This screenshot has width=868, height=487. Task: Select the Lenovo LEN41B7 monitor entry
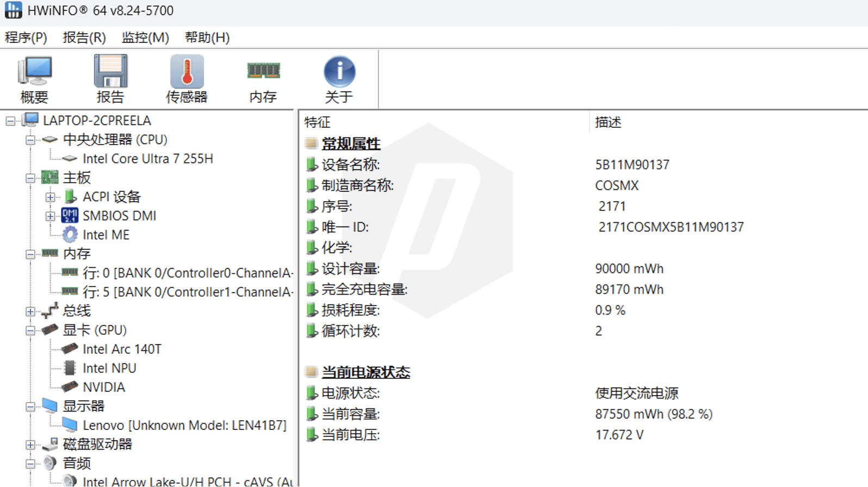[x=184, y=425]
